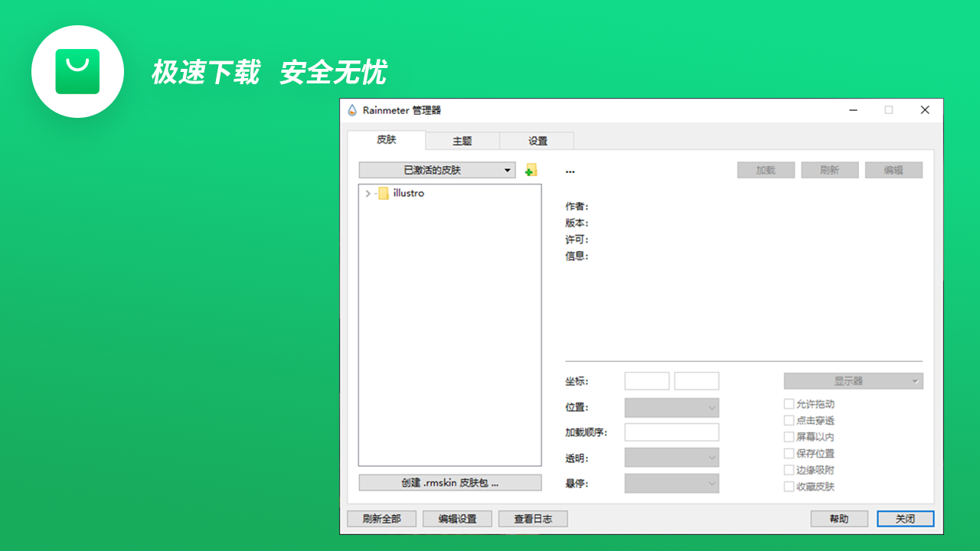Open the 位置 combo box
The width and height of the screenshot is (980, 551).
[672, 408]
